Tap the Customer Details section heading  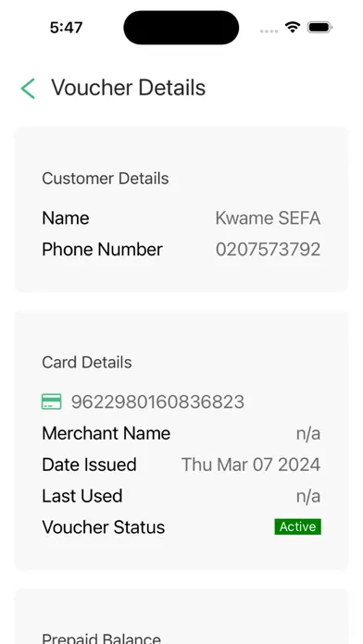click(x=106, y=179)
